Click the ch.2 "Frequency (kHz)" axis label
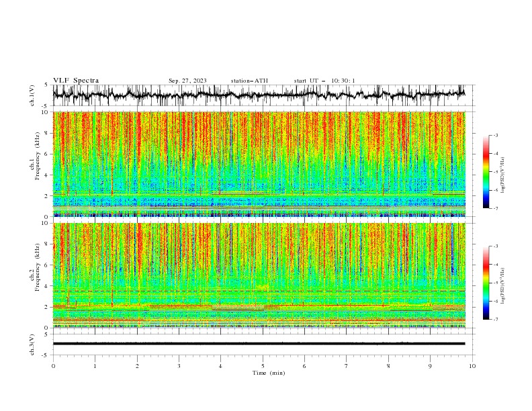The image size is (532, 411). 38,267
